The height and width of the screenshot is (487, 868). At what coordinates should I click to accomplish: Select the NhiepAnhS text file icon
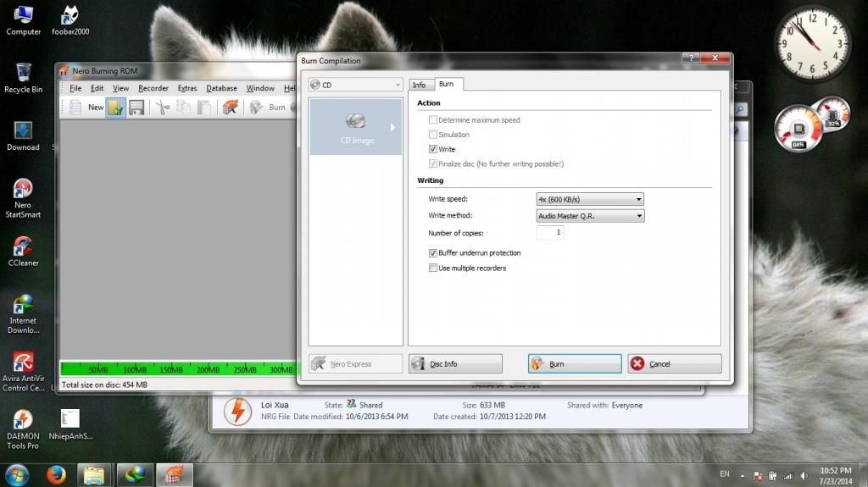click(70, 424)
